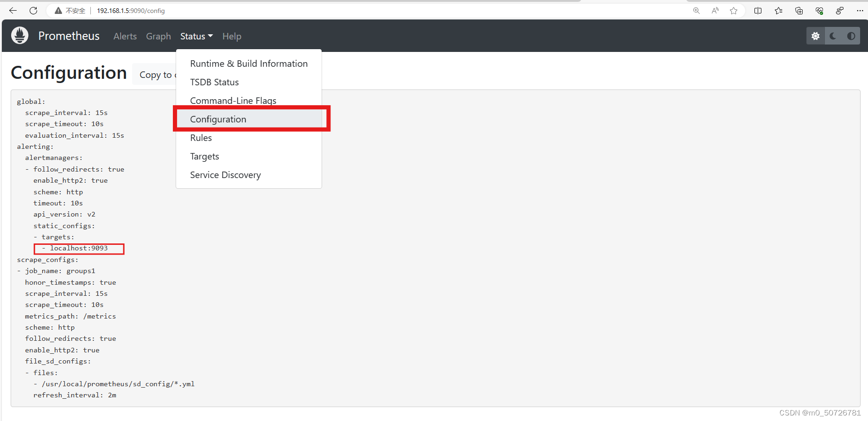Viewport: 868px width, 421px height.
Task: Click the file_sd_configs: line
Action: click(x=58, y=361)
